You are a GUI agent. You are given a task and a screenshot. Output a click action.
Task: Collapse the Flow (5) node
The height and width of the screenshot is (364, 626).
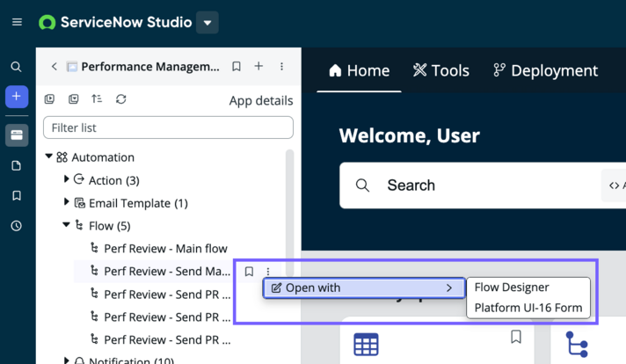tap(66, 225)
